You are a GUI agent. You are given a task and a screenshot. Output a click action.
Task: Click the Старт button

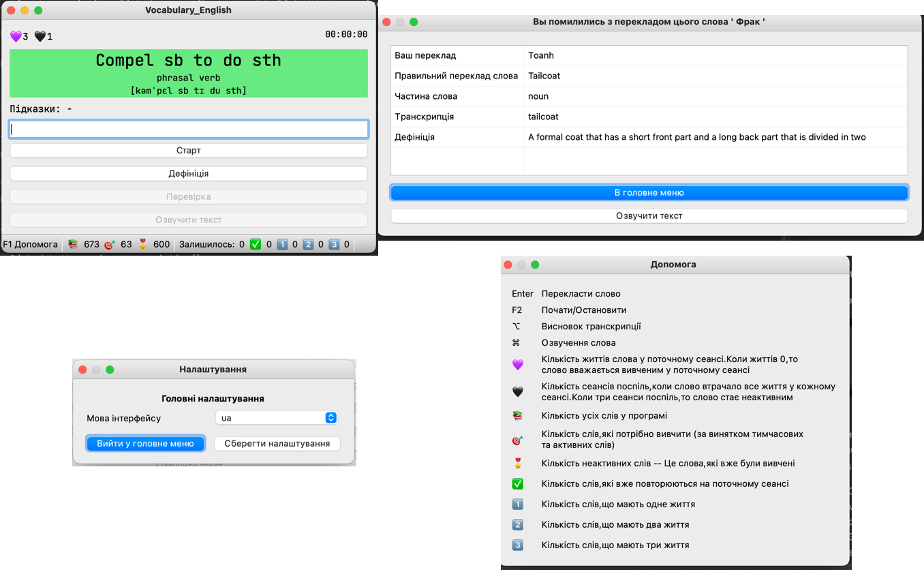click(189, 151)
